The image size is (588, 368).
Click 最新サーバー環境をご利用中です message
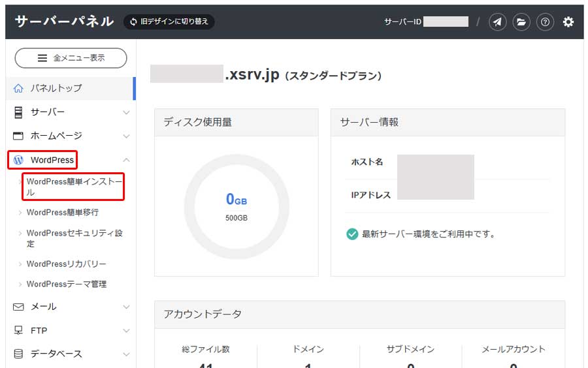(x=429, y=234)
